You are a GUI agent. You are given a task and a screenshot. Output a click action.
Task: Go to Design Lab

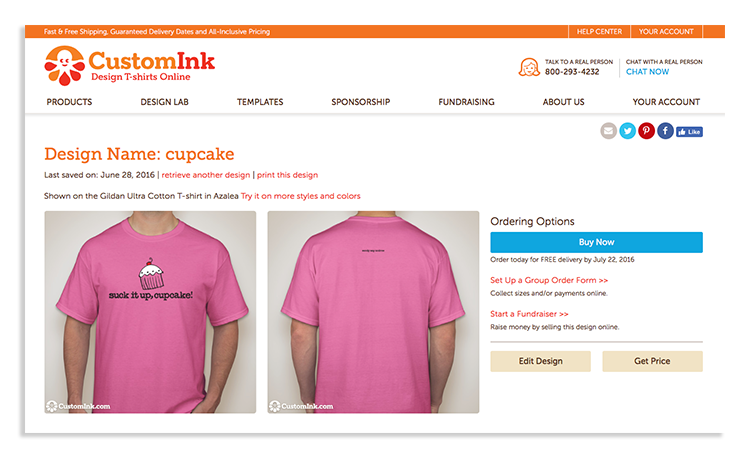point(165,102)
